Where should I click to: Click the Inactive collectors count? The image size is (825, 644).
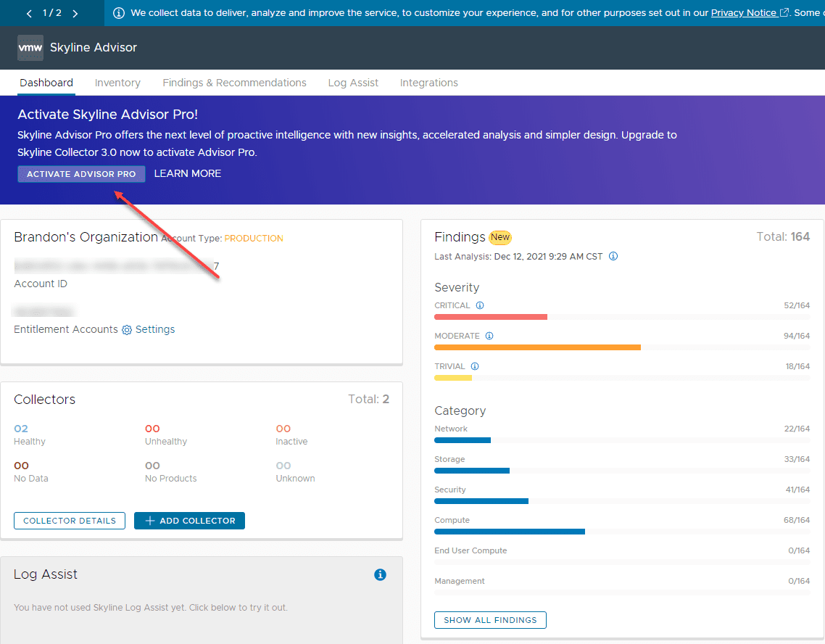click(283, 429)
